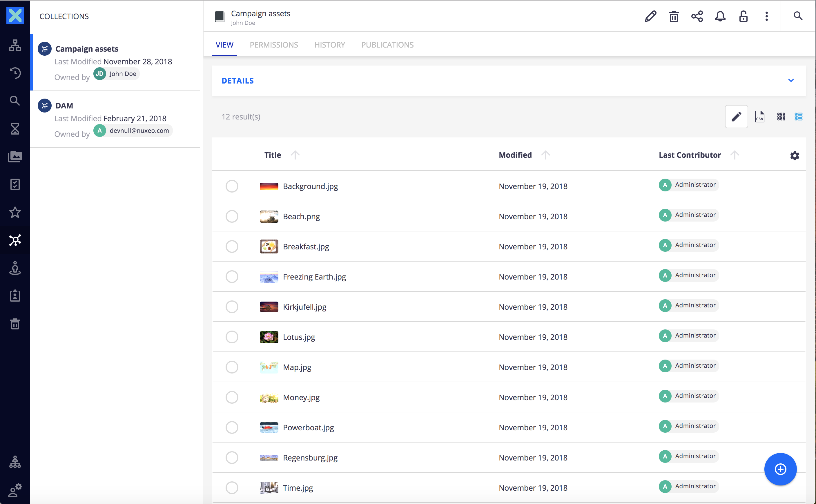Click the blue add (+) button
816x504 pixels.
click(x=780, y=469)
